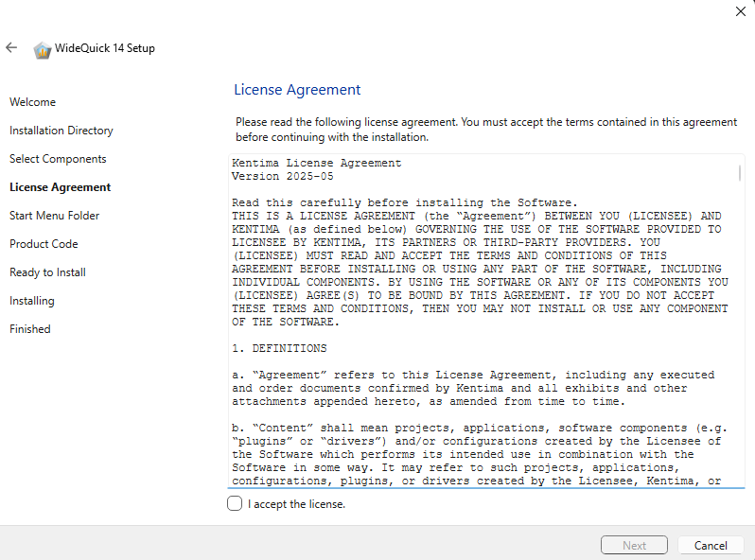Check the 'I accept the license' checkbox
755x560 pixels.
point(235,503)
